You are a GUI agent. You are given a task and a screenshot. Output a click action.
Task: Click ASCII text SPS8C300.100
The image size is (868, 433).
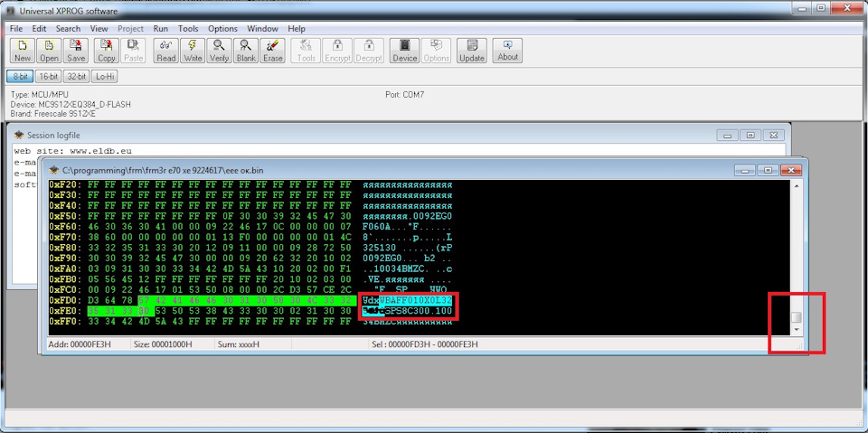point(419,311)
